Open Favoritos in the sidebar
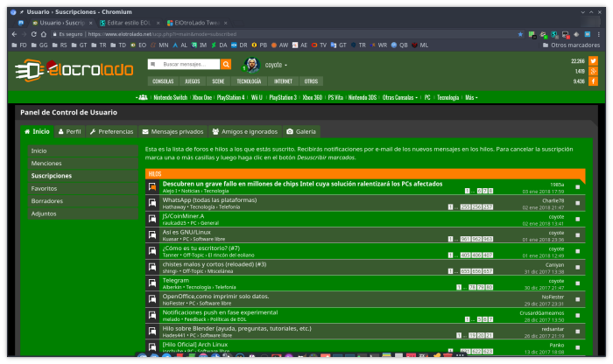This screenshot has height=364, width=613. pyautogui.click(x=83, y=188)
